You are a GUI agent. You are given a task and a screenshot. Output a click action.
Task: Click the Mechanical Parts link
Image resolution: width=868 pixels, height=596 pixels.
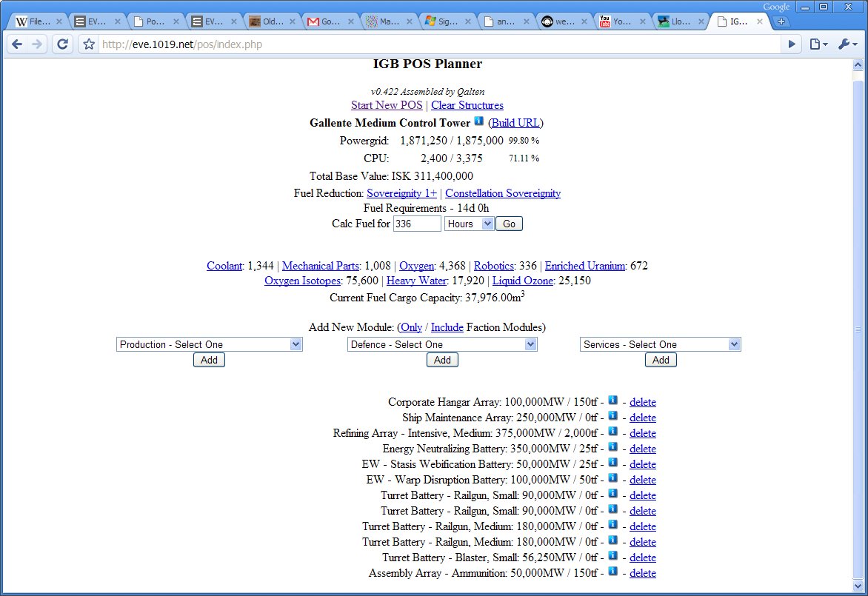click(321, 266)
